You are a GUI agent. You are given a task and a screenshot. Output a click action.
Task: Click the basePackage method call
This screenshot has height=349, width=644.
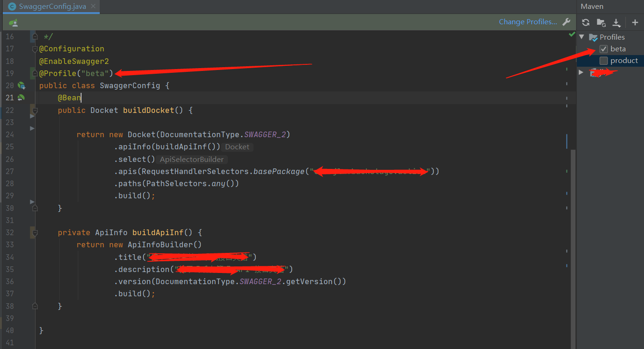279,171
